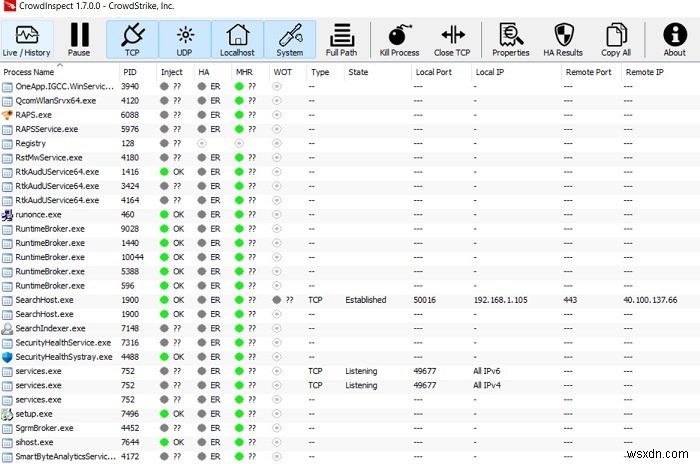The image size is (700, 464).
Task: Select the OneApp.IGCC.WinServic... process row
Action: (350, 86)
